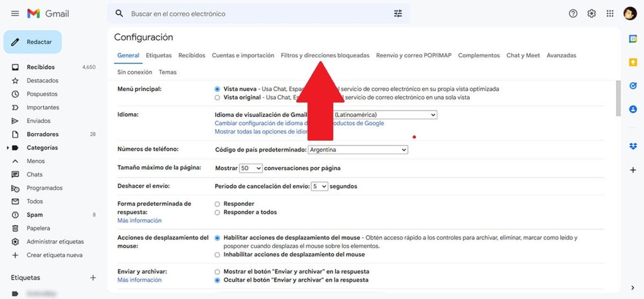Open the undo send period dropdown
The width and height of the screenshot is (644, 299).
click(x=319, y=186)
